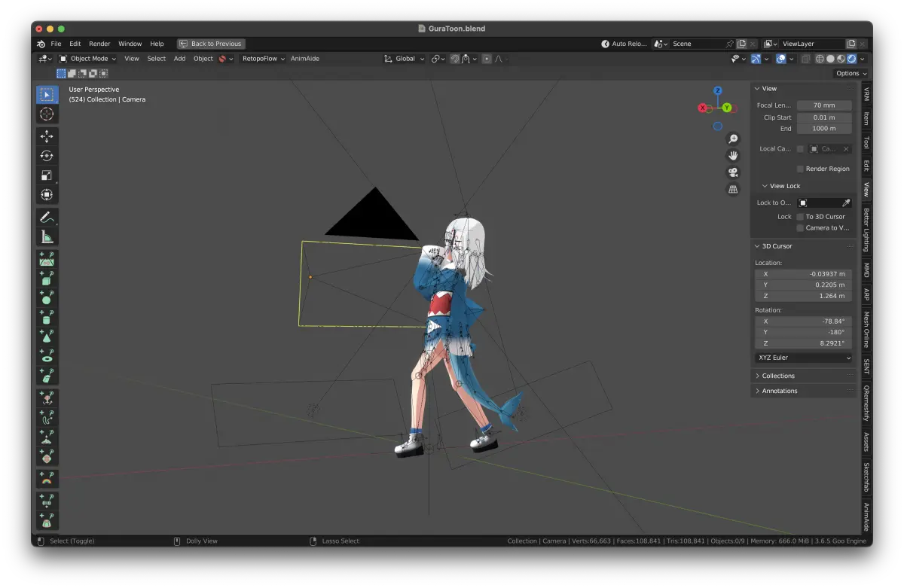904x588 pixels.
Task: Click the Focal Length 70 mm field
Action: 824,105
